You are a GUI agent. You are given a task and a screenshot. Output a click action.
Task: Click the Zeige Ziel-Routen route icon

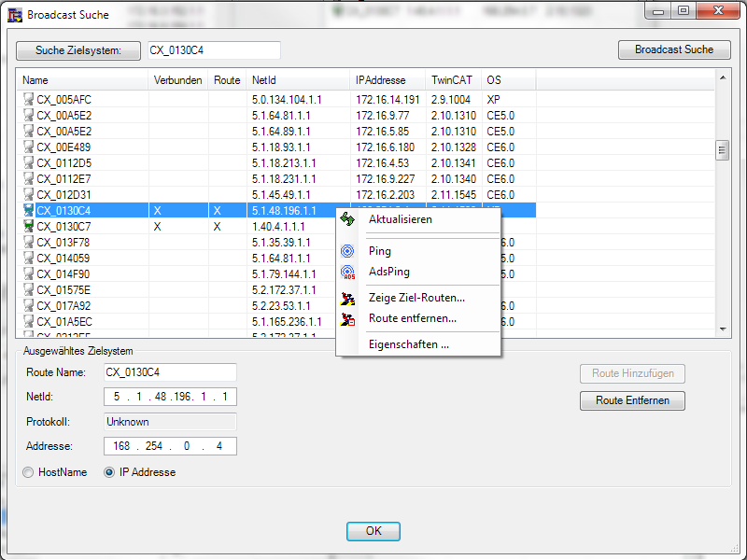point(347,299)
